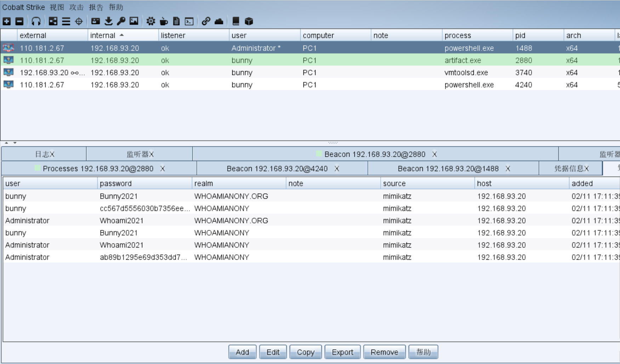The height and width of the screenshot is (364, 620).
Task: Click the artifact.exe session's computer icon
Action: point(8,60)
